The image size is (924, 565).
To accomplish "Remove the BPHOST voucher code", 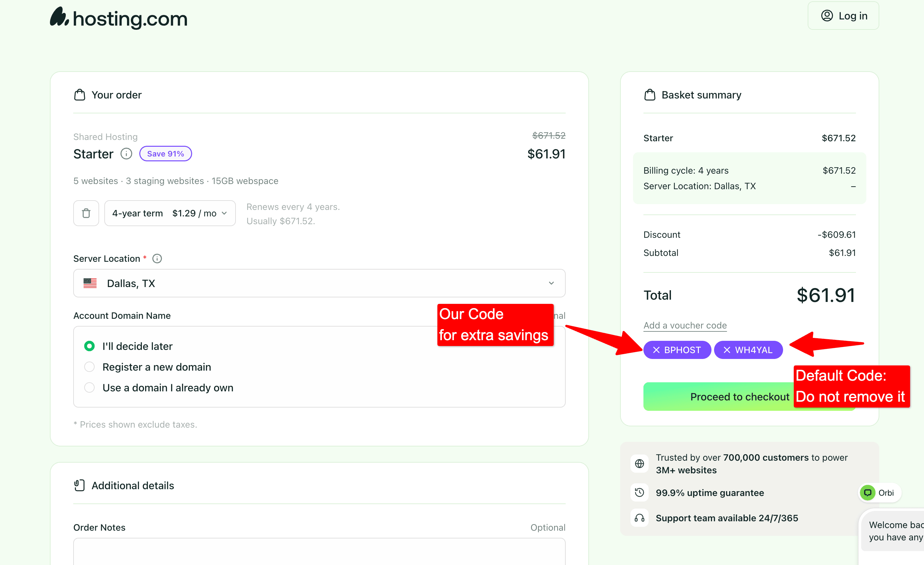I will click(656, 350).
